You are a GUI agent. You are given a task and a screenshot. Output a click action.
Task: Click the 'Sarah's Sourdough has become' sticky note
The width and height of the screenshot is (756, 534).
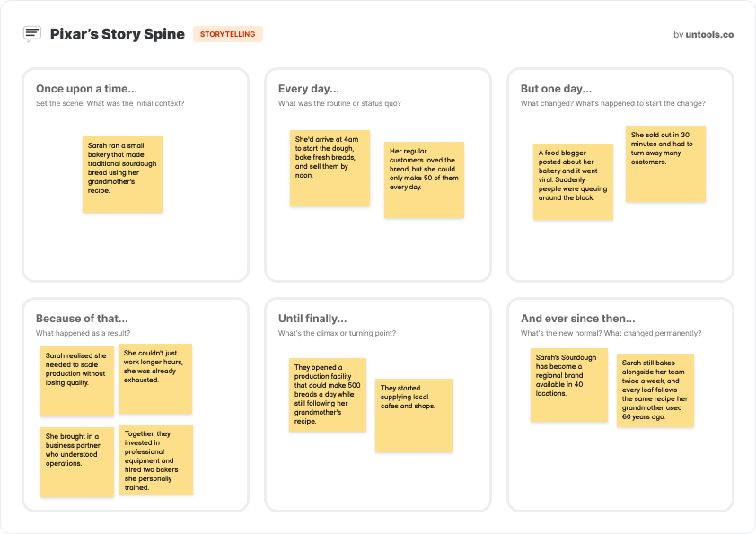click(568, 384)
